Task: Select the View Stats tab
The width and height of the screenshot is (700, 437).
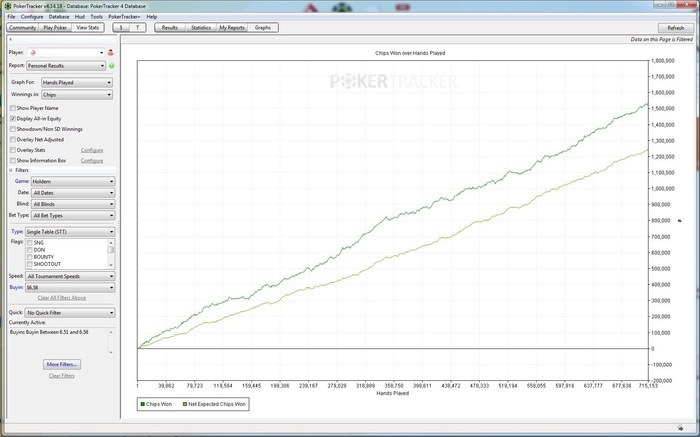Action: [88, 28]
